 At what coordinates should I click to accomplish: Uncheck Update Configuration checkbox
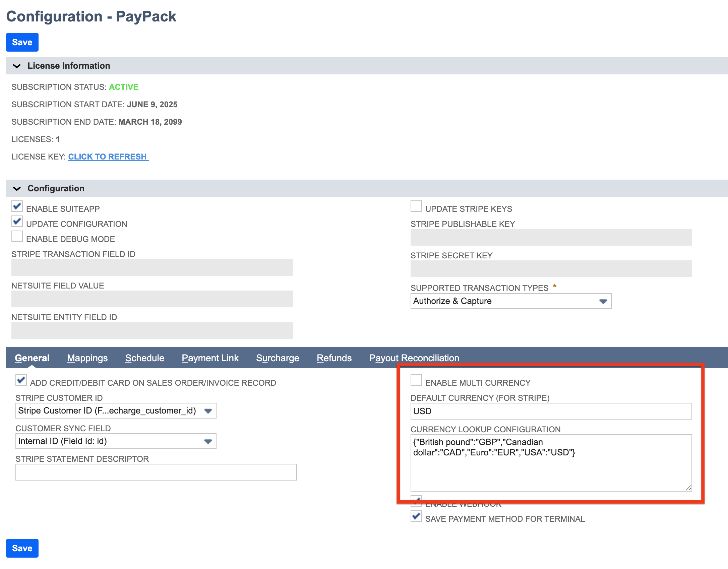pos(17,222)
